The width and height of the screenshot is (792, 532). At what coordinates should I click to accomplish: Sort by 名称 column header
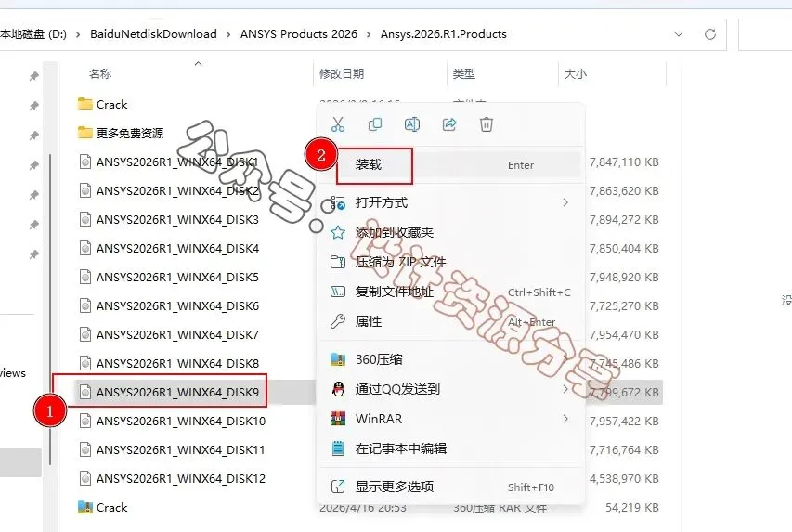coord(100,73)
